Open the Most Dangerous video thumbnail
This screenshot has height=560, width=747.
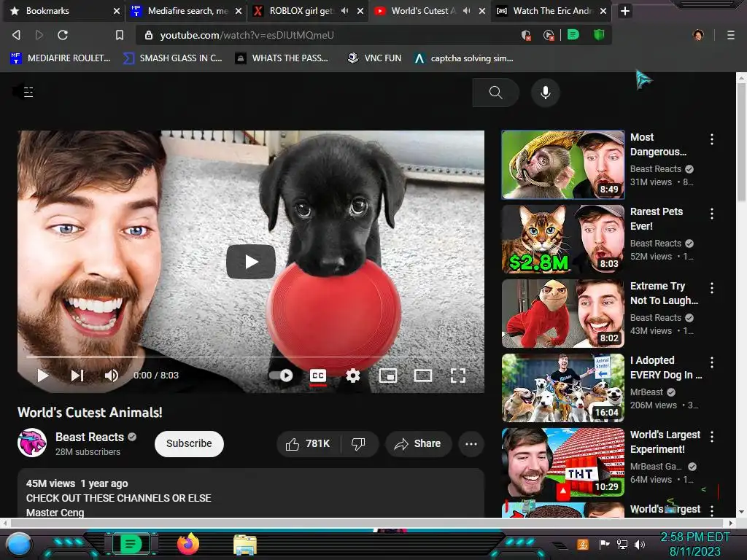coord(562,165)
